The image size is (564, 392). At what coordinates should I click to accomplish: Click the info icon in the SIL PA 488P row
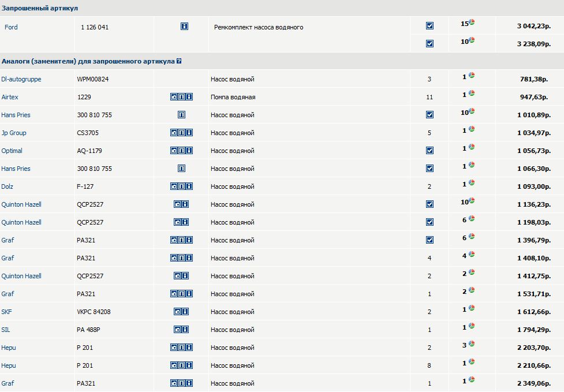(x=185, y=330)
